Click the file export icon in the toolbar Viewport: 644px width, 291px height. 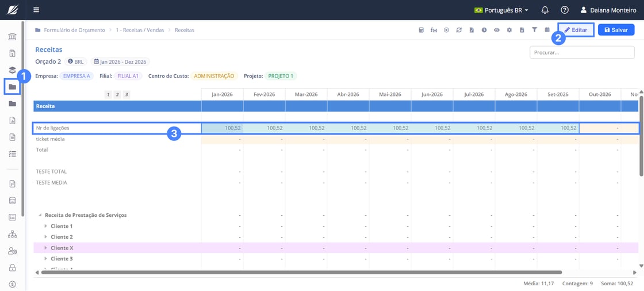coord(522,30)
